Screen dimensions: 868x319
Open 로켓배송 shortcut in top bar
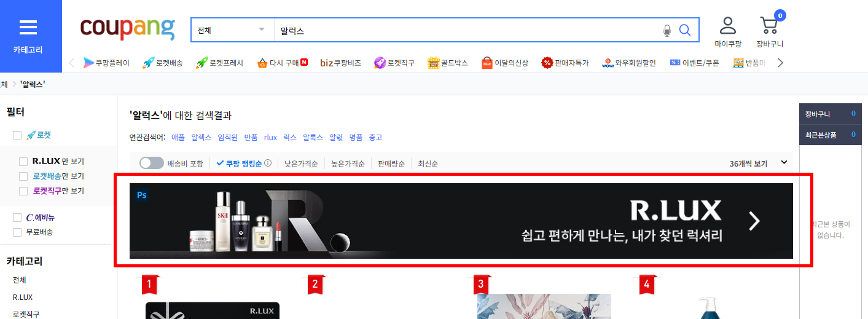tap(162, 63)
